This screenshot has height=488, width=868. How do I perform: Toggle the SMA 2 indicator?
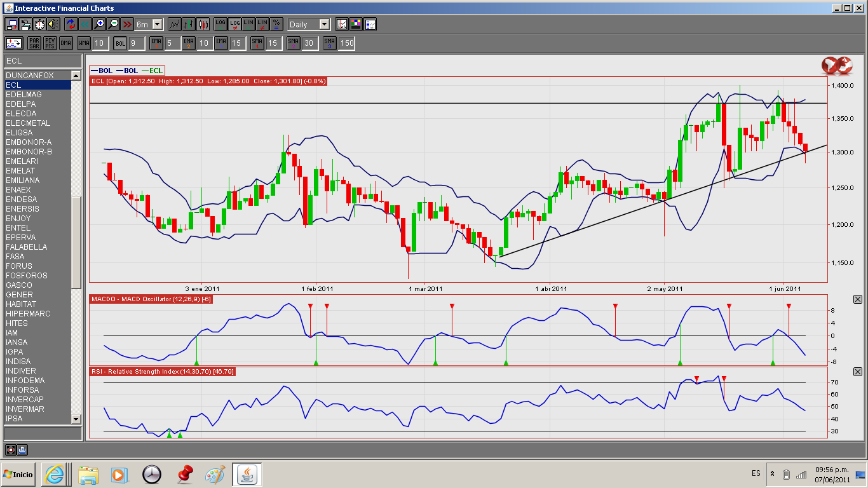(x=293, y=43)
